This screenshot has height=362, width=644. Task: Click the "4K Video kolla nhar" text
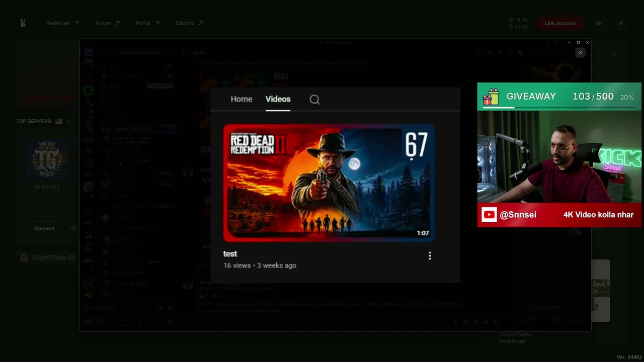[x=598, y=215]
